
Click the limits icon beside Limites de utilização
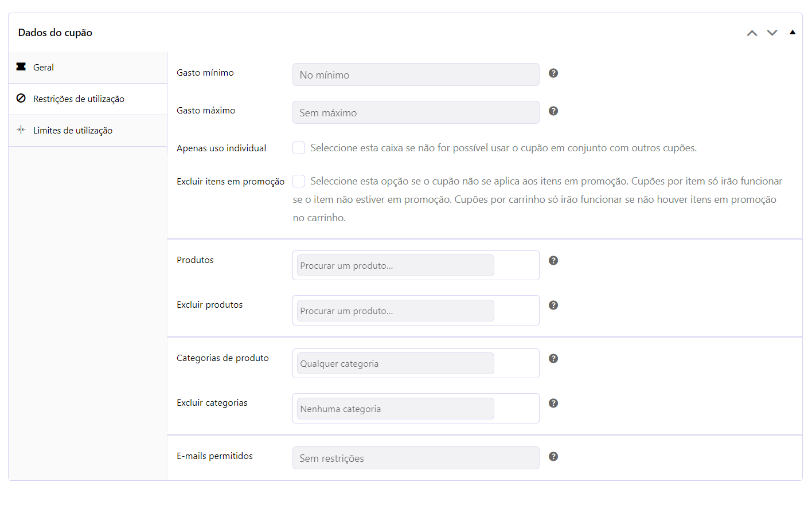[21, 130]
